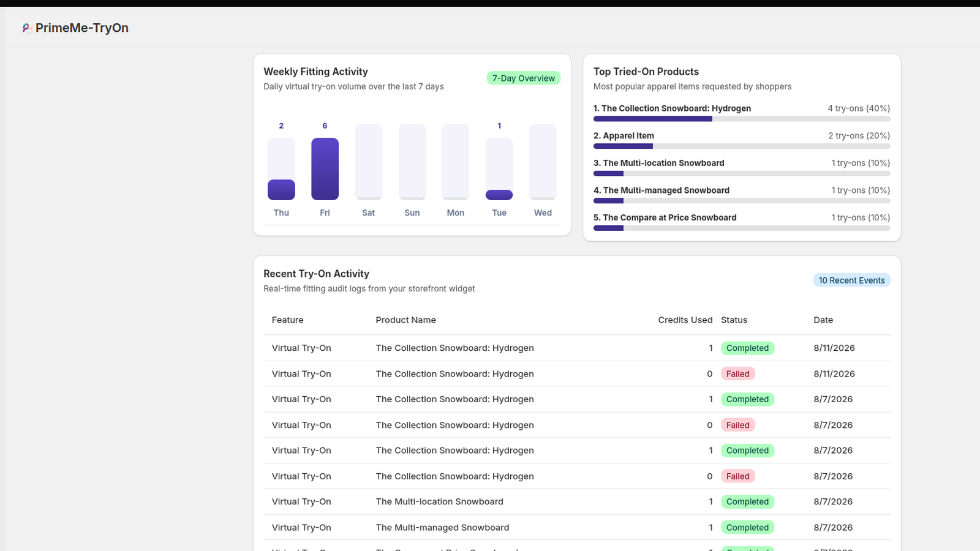This screenshot has width=980, height=551.
Task: Select the Friday bar in the chart
Action: pos(325,169)
